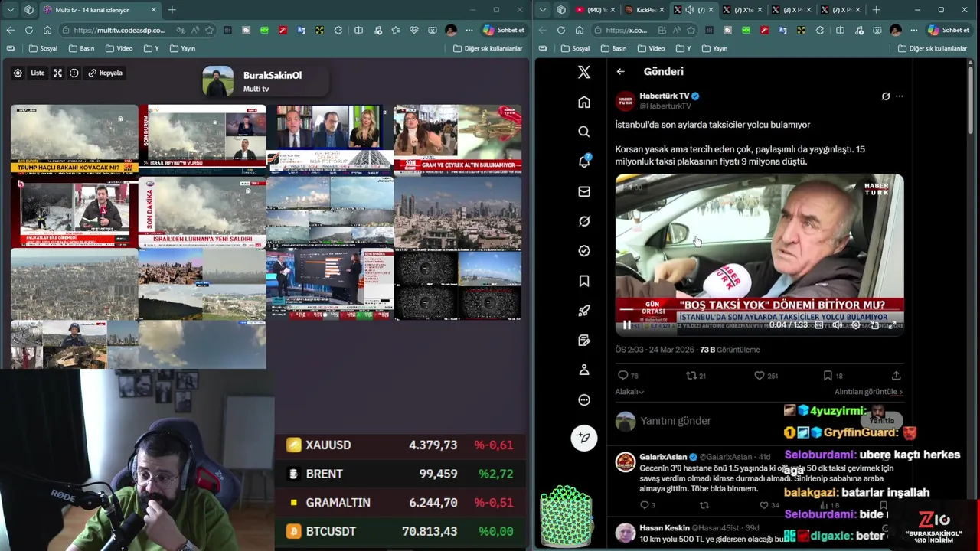This screenshot has height=551, width=980.
Task: Open Sosyal bookmarks folder in X window
Action: coord(576,48)
